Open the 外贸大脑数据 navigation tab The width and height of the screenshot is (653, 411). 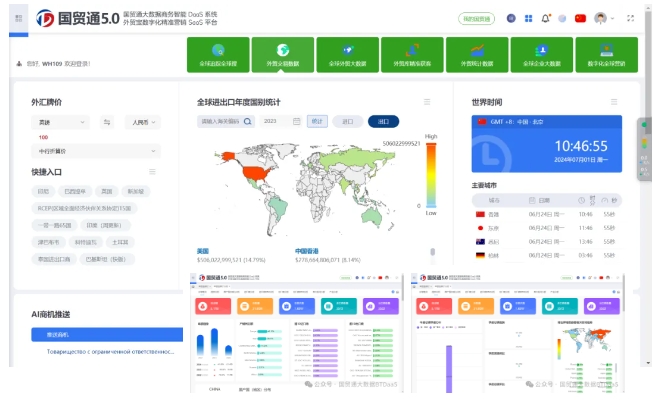click(281, 55)
